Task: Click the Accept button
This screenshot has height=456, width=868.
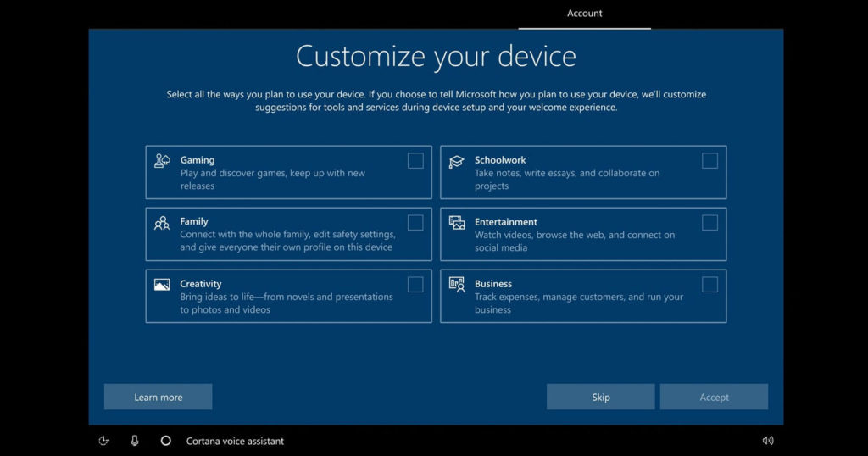Action: 714,397
